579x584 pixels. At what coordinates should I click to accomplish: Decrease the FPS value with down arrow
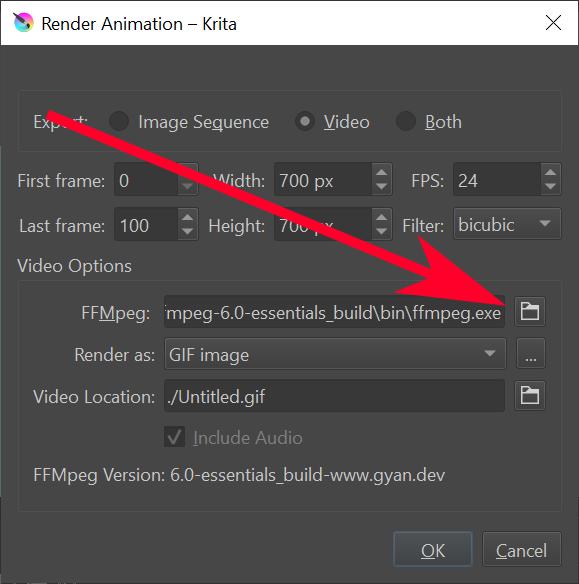550,187
